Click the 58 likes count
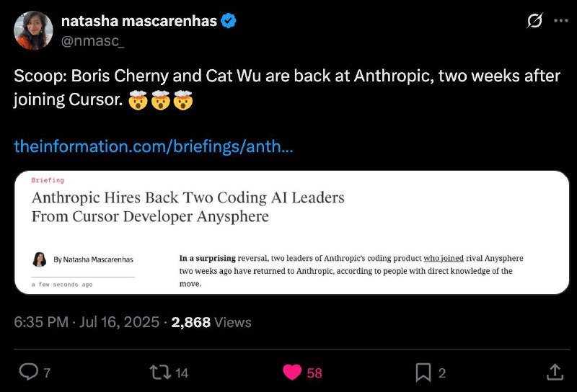 [x=314, y=373]
